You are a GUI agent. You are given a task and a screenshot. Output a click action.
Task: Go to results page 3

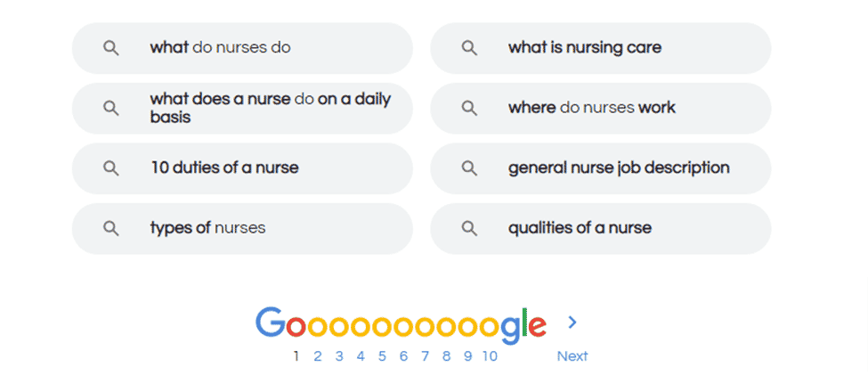(339, 356)
